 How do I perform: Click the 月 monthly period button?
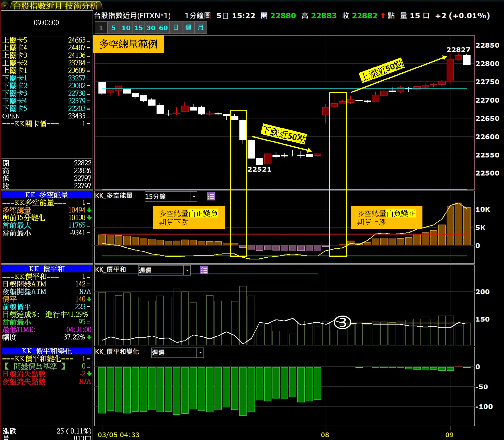pos(201,28)
